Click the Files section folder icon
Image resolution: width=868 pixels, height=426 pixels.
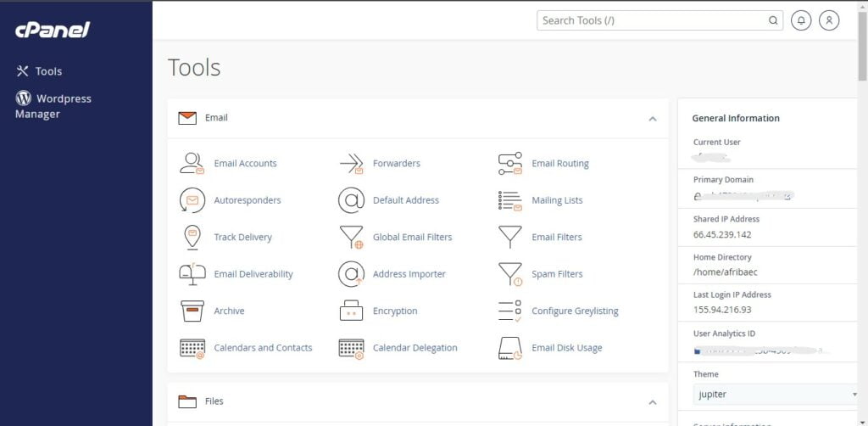tap(187, 401)
